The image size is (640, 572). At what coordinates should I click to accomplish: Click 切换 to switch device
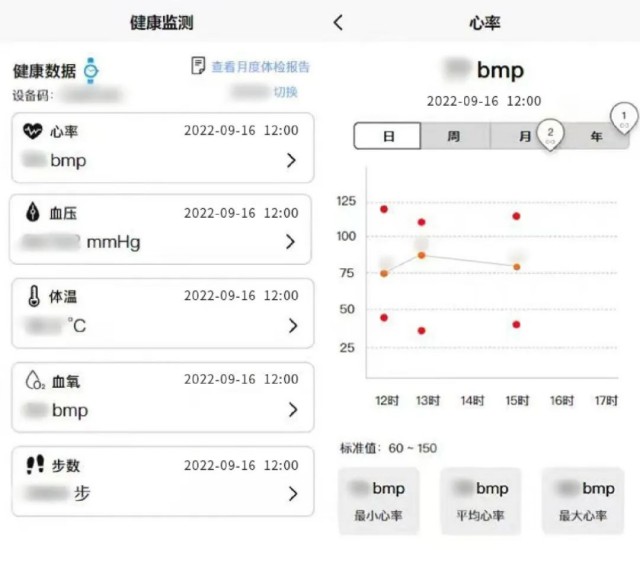286,92
